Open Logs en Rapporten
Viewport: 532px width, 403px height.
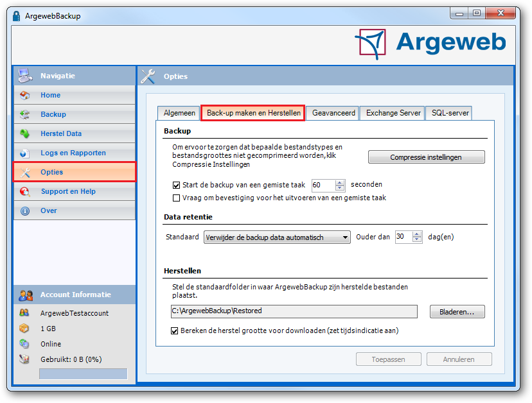coord(75,153)
